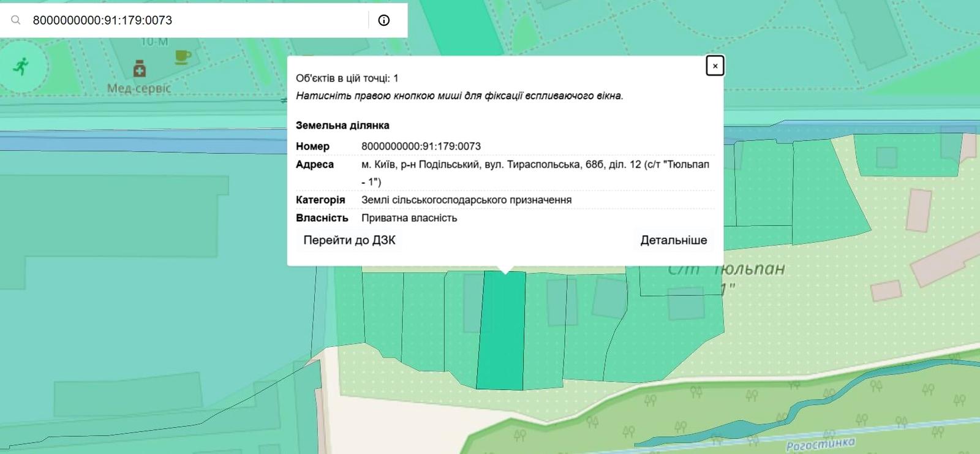Image resolution: width=980 pixels, height=454 pixels.
Task: Click the magnifier search icon
Action: pyautogui.click(x=16, y=20)
